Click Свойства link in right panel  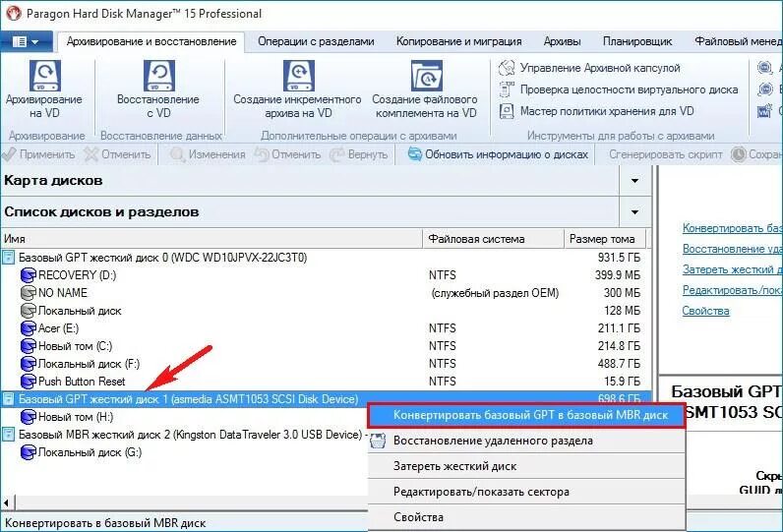tap(705, 312)
